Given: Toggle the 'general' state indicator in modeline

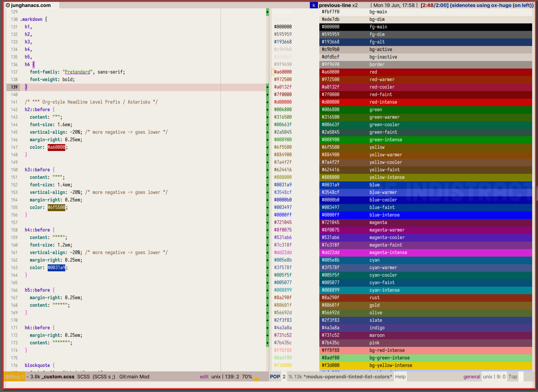Looking at the screenshot, I should click(472, 377).
